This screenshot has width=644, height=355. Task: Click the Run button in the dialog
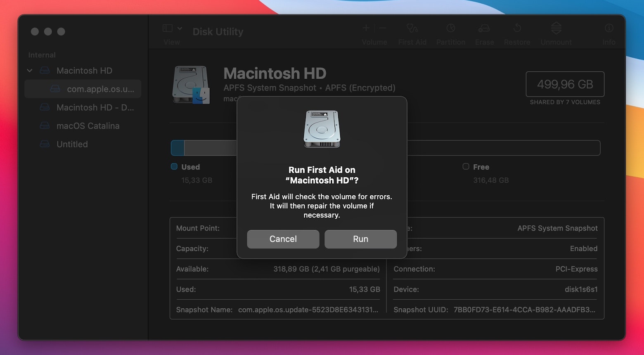[x=360, y=239]
